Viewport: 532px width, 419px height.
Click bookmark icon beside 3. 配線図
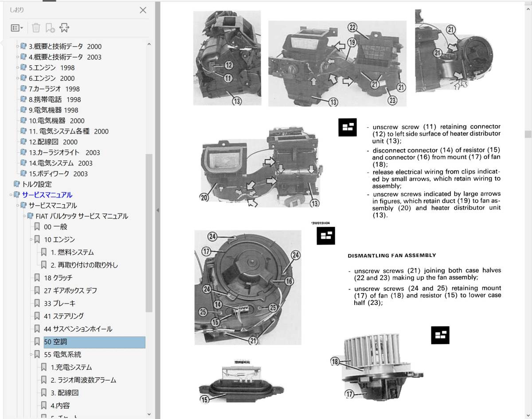(44, 393)
